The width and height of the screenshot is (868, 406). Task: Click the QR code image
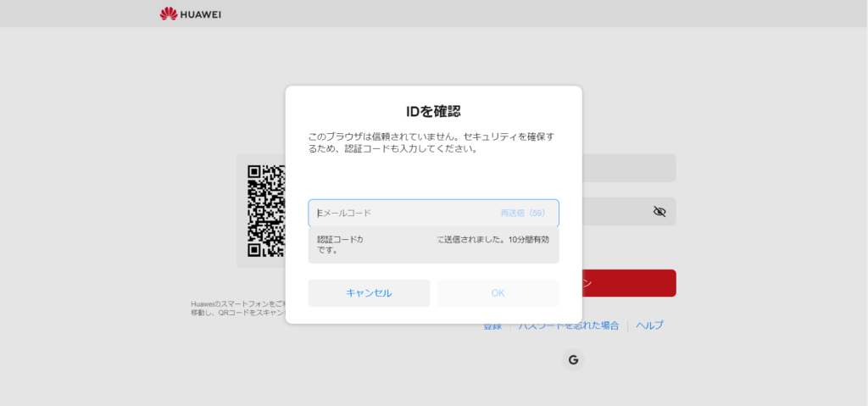264,211
